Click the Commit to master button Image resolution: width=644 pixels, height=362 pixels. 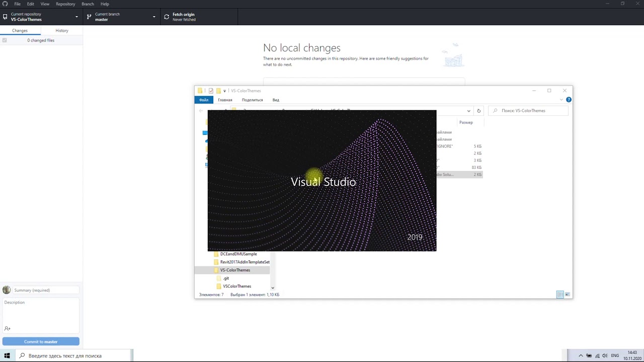coord(41,342)
